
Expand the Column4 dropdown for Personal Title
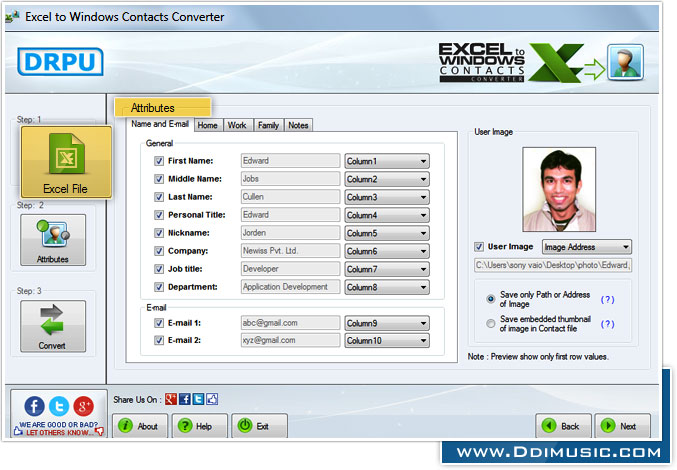tap(387, 215)
